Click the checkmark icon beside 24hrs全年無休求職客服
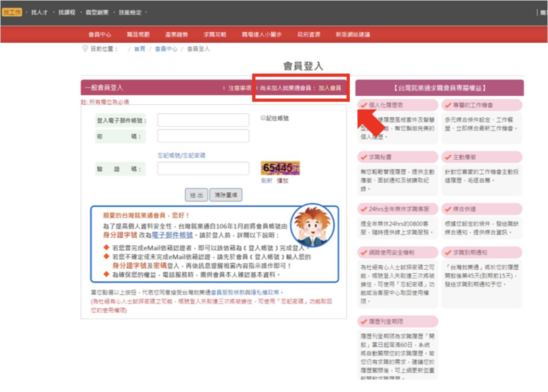 (x=364, y=209)
